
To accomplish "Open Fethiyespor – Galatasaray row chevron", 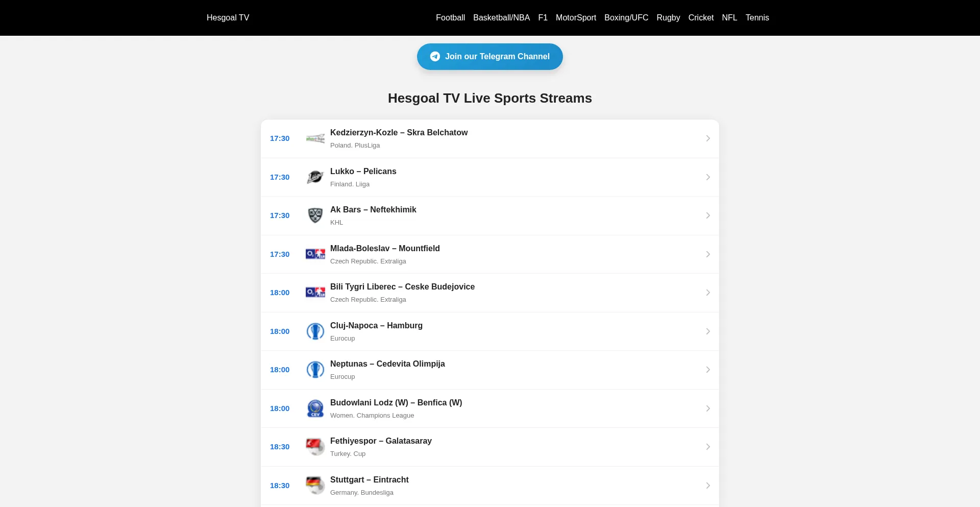I will pos(708,447).
